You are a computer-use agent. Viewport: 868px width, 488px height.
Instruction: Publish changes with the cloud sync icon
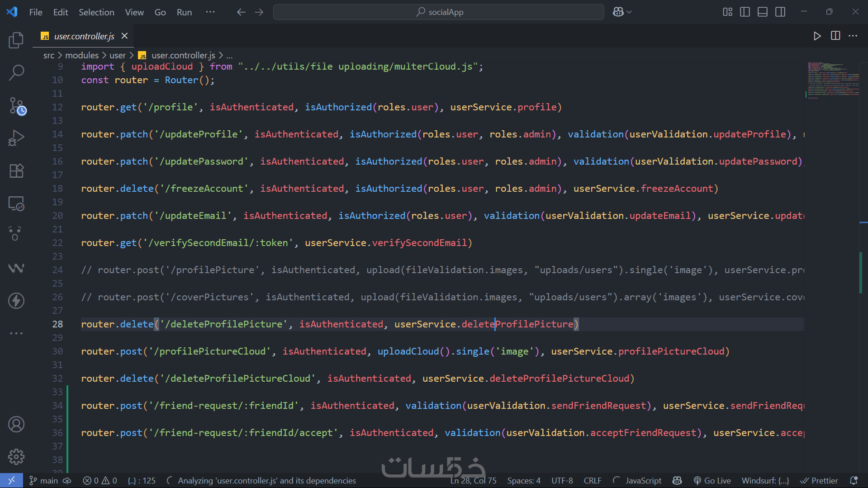click(67, 480)
